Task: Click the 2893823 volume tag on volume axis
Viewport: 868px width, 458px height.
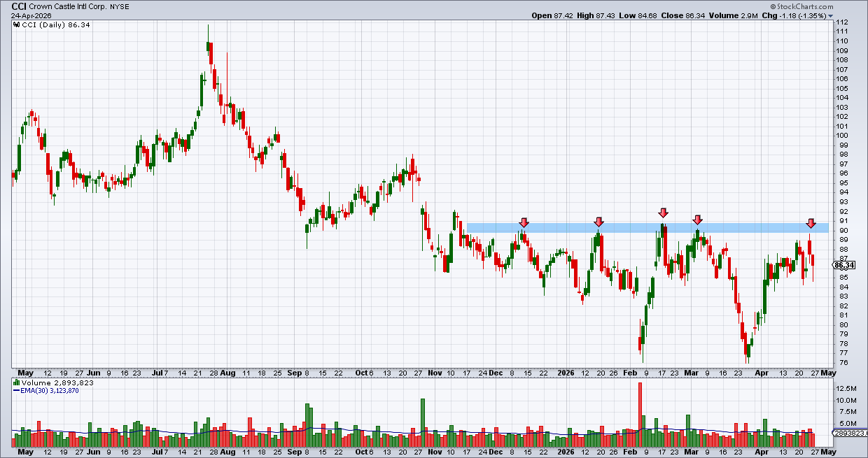Action: click(849, 433)
